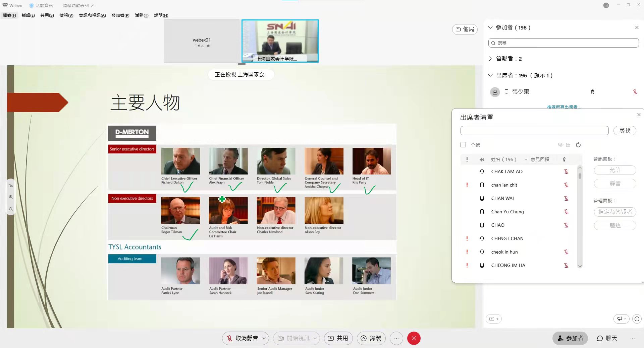Click muted mic icon for CHAN WAI
Viewport: 644px width, 348px height.
click(566, 198)
